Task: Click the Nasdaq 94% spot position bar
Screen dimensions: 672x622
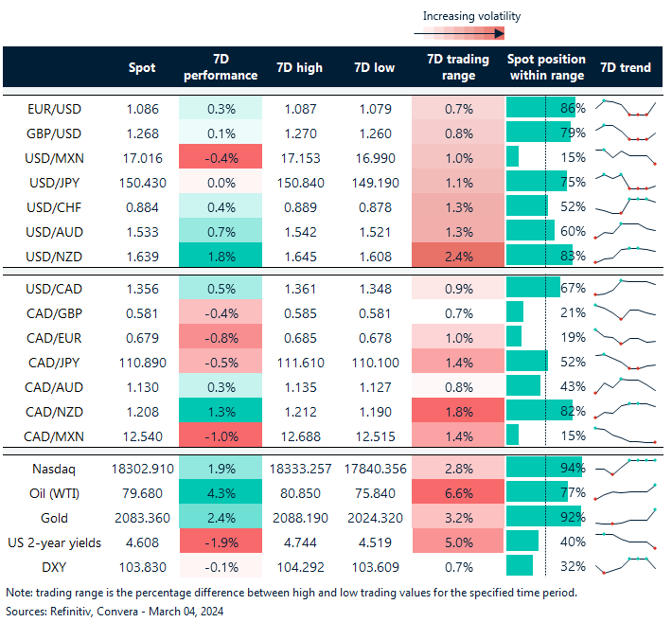Action: [543, 468]
